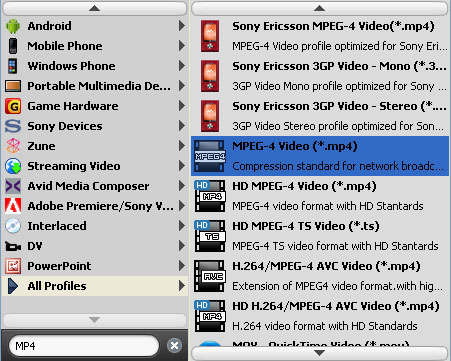451x361 pixels.
Task: Expand the Game Hardware submenu arrow
Action: click(182, 106)
